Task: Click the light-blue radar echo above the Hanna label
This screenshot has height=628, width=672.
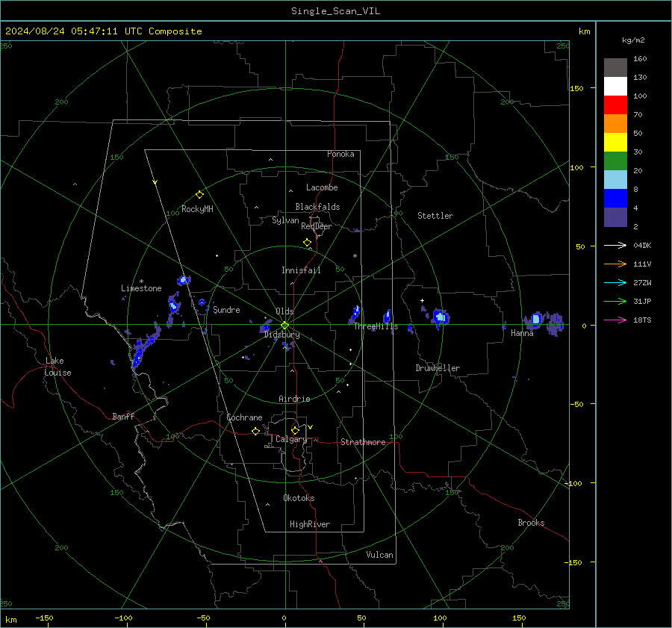Action: [x=535, y=319]
